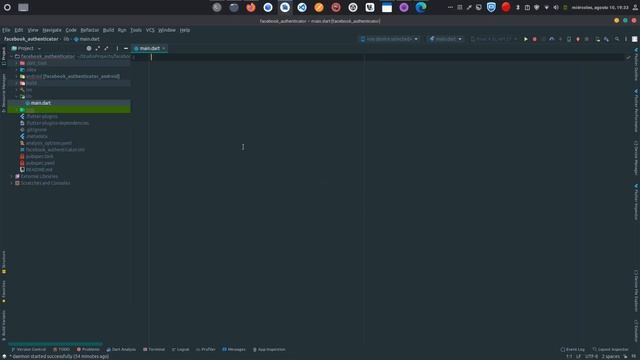This screenshot has width=640, height=360.
Task: Open Microsoft Edge from the system dock
Action: tap(421, 7)
